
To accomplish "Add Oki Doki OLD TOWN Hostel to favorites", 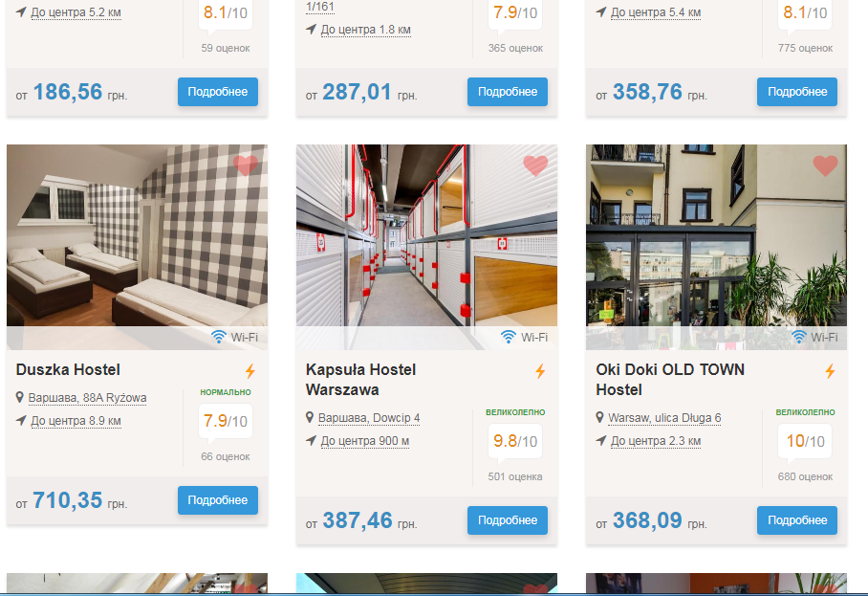I will (825, 166).
